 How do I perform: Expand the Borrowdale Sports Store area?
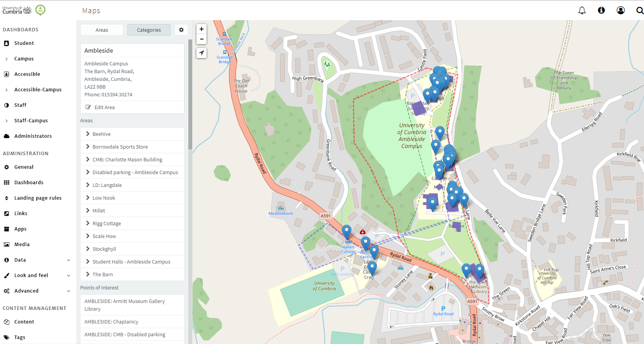[x=132, y=147]
